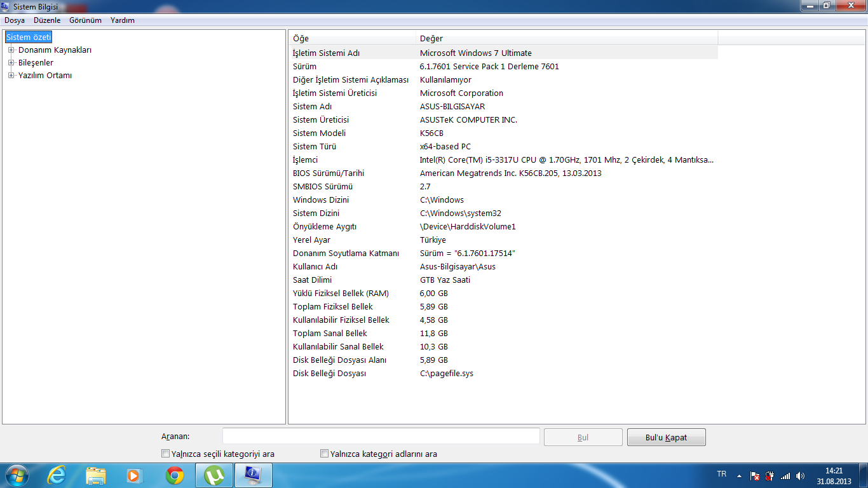The height and width of the screenshot is (488, 868).
Task: Click the value 'C:\pagefile.sys'
Action: (x=447, y=373)
